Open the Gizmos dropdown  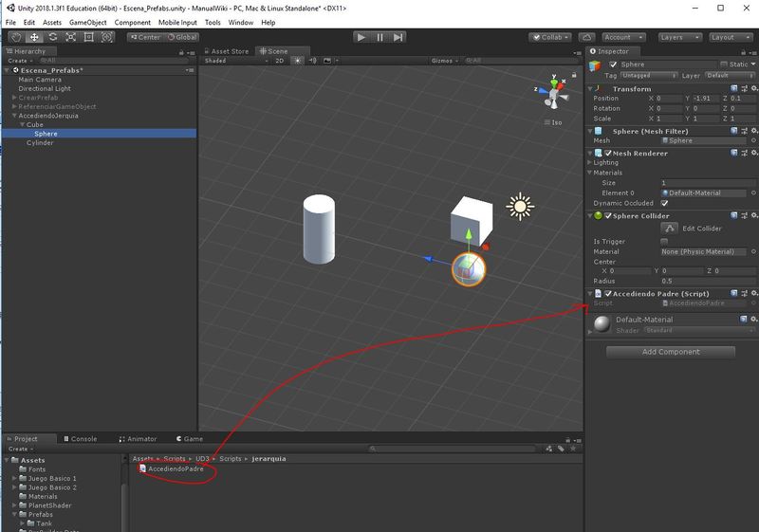[444, 61]
